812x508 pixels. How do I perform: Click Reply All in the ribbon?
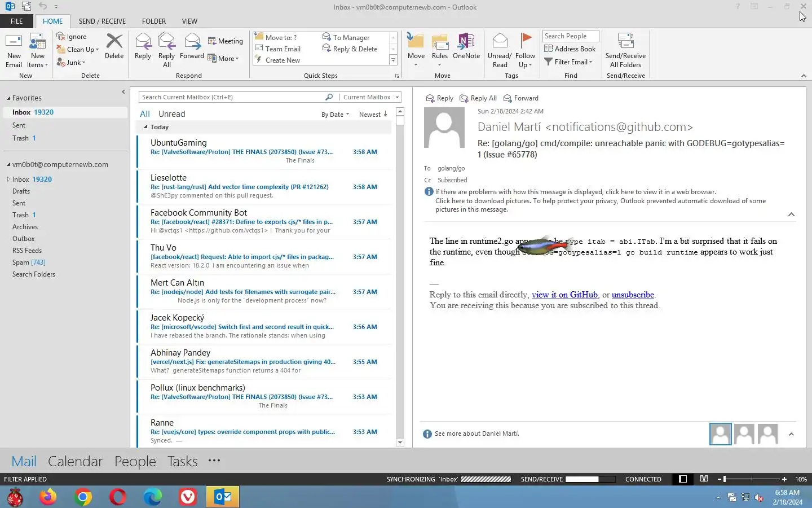click(166, 51)
